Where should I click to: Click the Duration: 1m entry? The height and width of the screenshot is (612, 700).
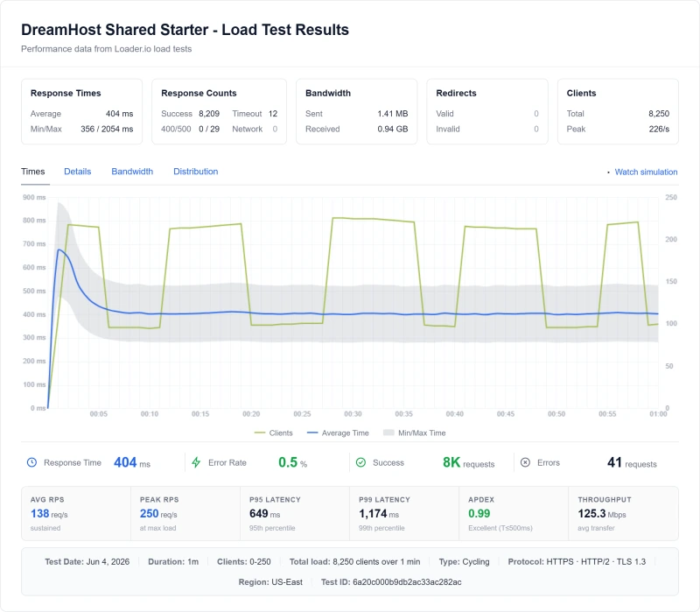pos(173,561)
